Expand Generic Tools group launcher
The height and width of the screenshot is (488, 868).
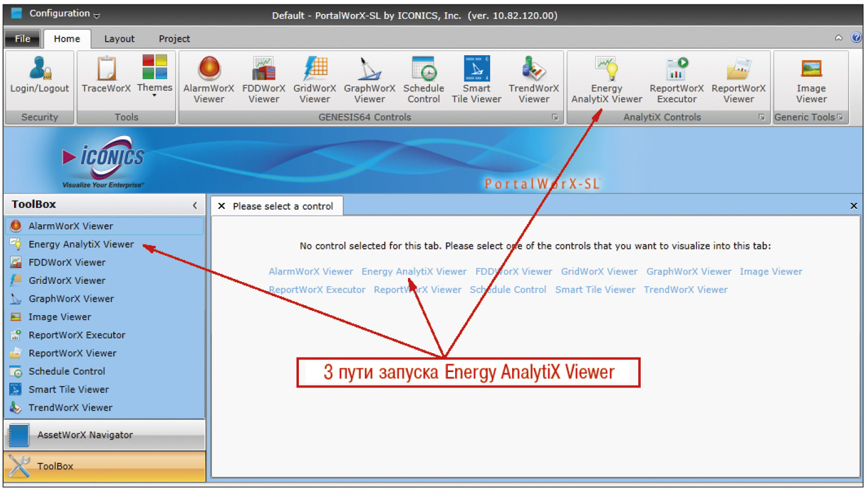pos(840,117)
